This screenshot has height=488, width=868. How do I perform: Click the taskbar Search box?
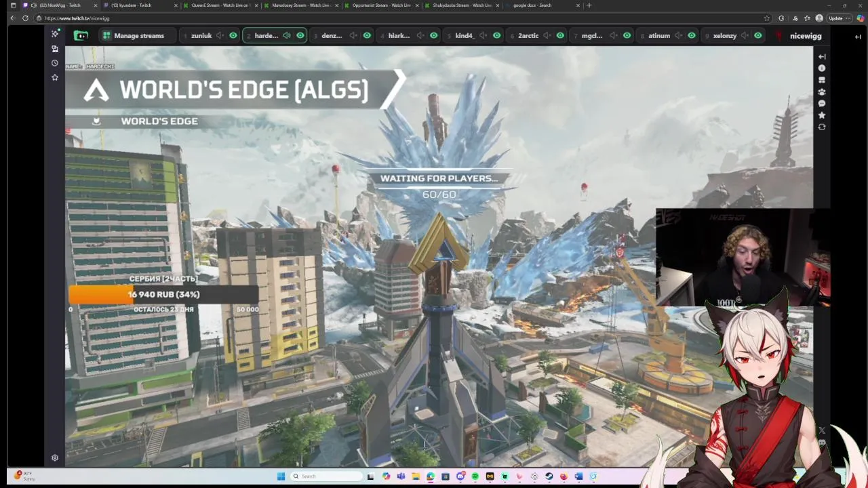(x=326, y=476)
